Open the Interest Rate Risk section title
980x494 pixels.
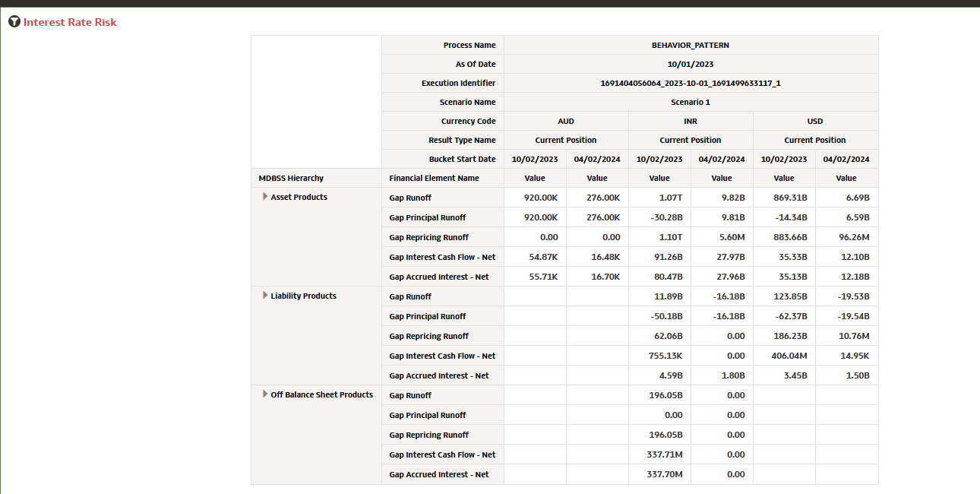[70, 22]
